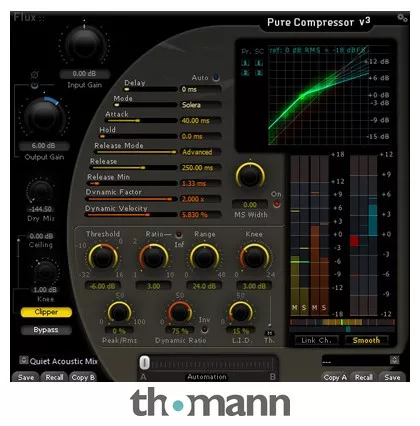Click the Output Gain knob

coord(44,117)
